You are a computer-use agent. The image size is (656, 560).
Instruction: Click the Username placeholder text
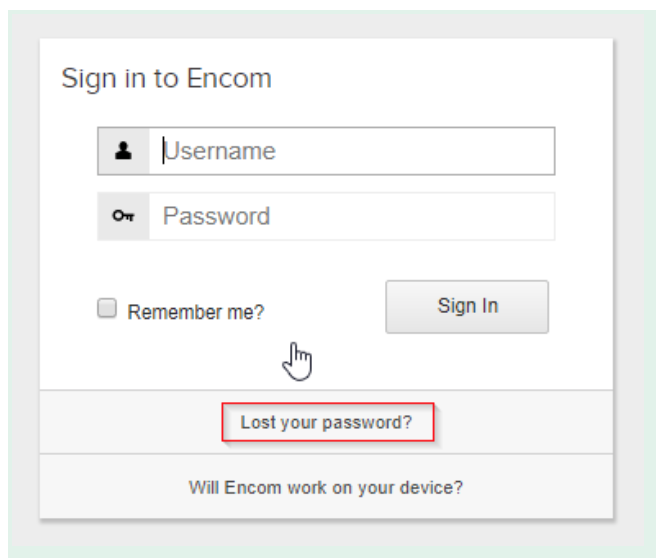(x=220, y=151)
